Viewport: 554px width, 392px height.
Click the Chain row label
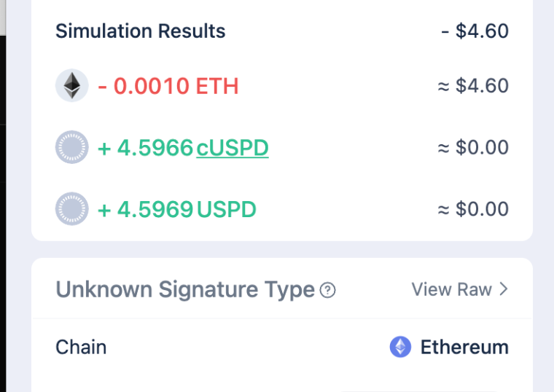[x=81, y=347]
